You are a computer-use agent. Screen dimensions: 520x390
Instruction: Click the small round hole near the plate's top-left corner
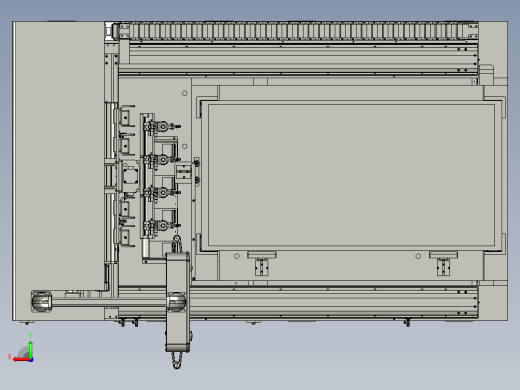coord(185,93)
